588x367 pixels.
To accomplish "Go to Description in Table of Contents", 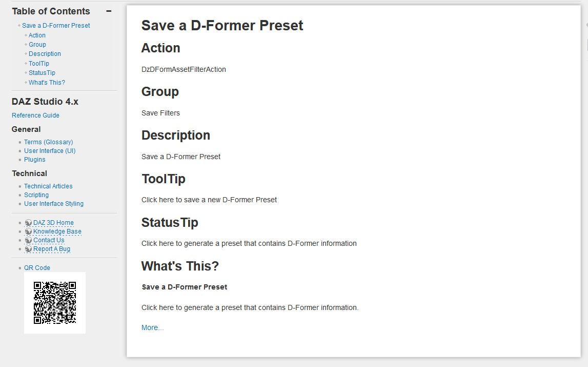I will tap(45, 54).
